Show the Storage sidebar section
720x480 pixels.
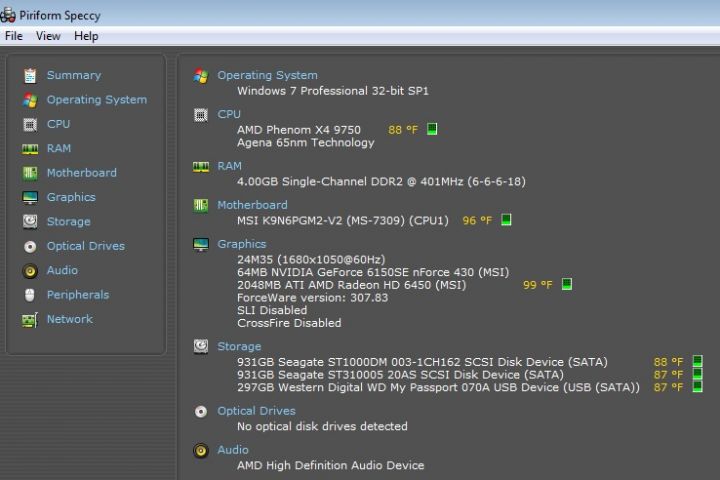point(68,221)
